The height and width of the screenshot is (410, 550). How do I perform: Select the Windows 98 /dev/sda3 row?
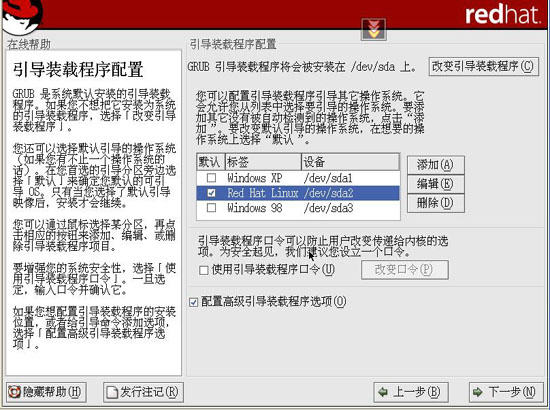point(298,208)
